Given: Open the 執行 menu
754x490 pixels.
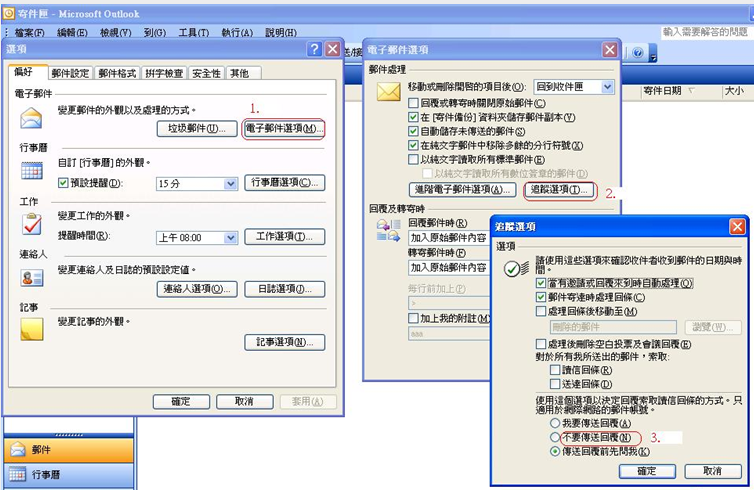Looking at the screenshot, I should (237, 32).
